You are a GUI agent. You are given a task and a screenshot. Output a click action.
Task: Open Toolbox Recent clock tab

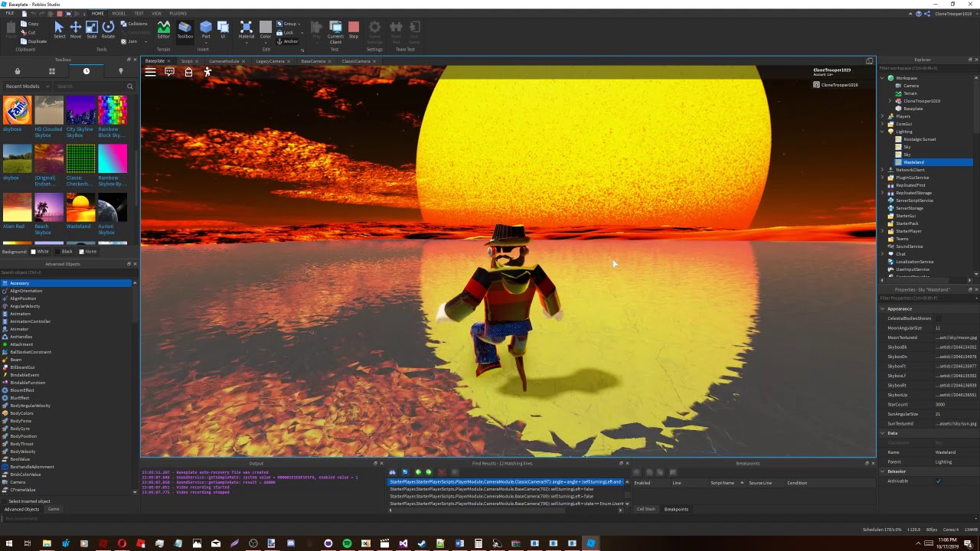(87, 71)
